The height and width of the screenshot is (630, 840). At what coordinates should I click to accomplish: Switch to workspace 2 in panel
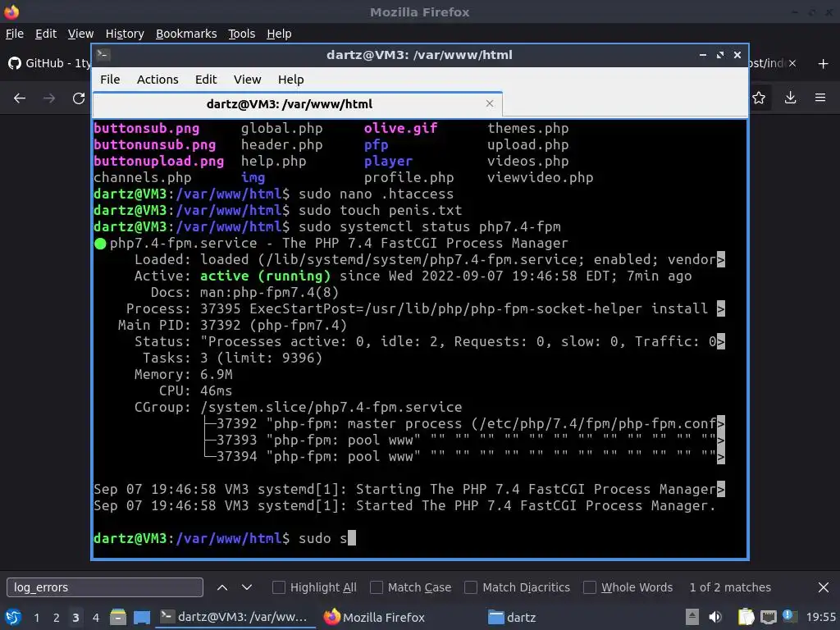click(57, 618)
